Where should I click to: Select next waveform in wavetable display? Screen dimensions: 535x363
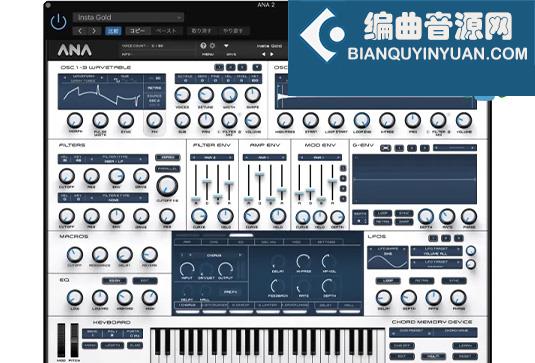102,78
